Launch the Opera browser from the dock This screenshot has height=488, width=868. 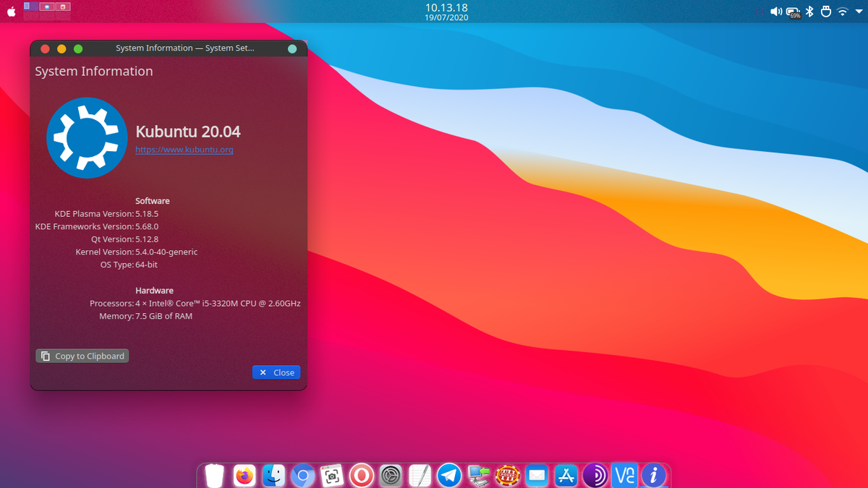click(x=361, y=475)
